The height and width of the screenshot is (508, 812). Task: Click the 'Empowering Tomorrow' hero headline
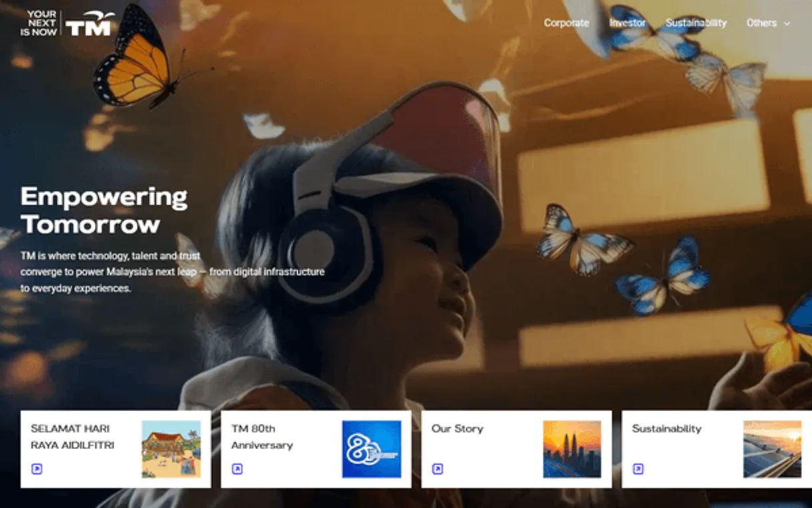[104, 210]
